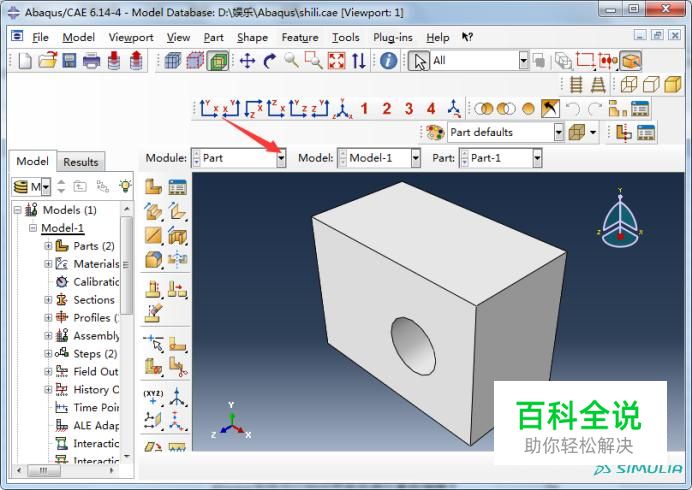This screenshot has height=490, width=692.
Task: Open the Model-1 dropdown list
Action: click(x=415, y=158)
